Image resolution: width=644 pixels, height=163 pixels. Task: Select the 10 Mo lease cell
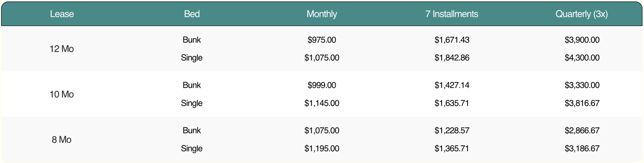[x=62, y=95]
